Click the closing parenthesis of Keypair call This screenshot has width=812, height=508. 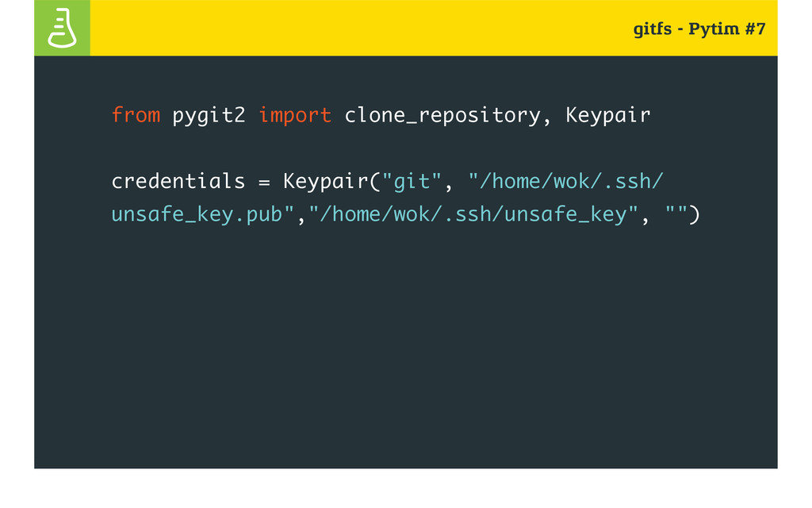click(x=694, y=214)
